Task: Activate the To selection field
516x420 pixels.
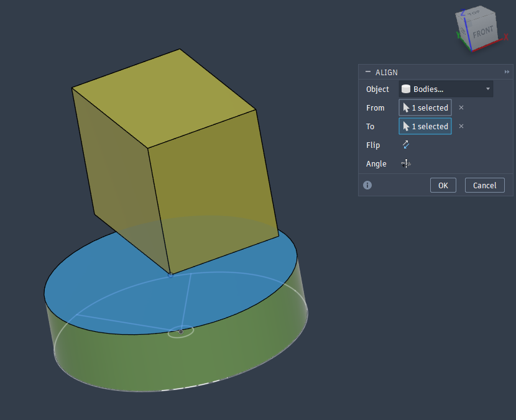Action: [425, 126]
